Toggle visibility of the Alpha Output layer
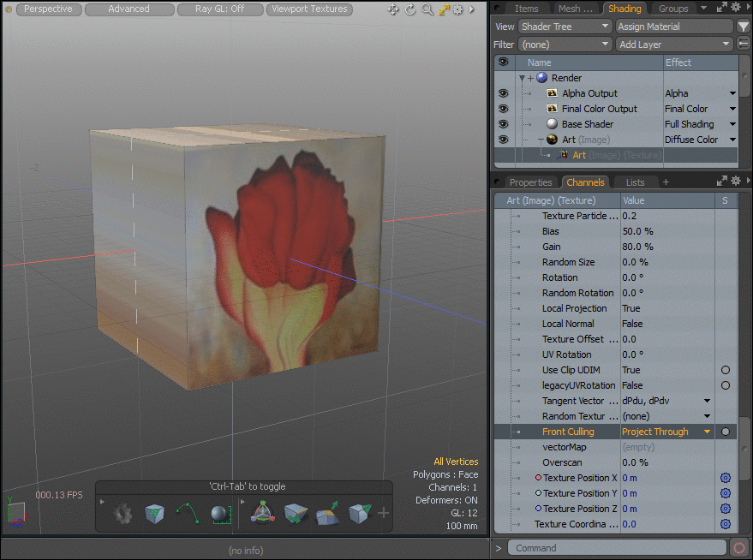 (503, 92)
